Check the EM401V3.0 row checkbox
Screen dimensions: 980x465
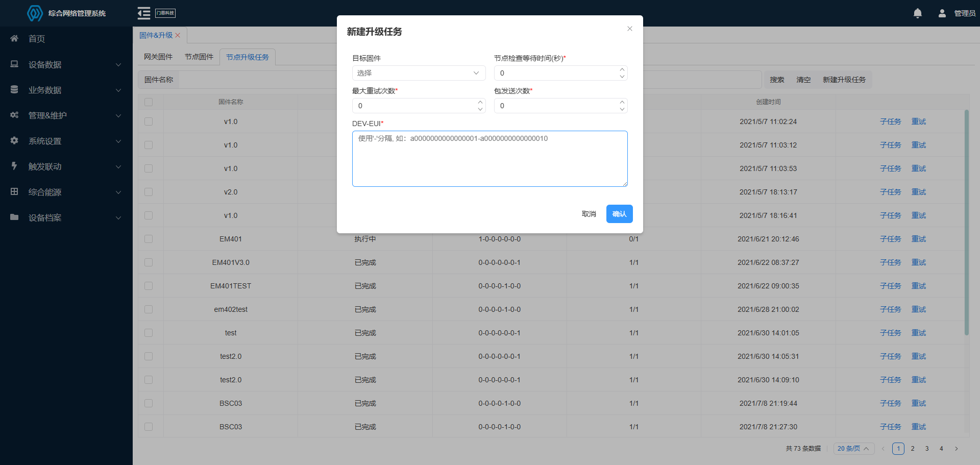point(149,262)
